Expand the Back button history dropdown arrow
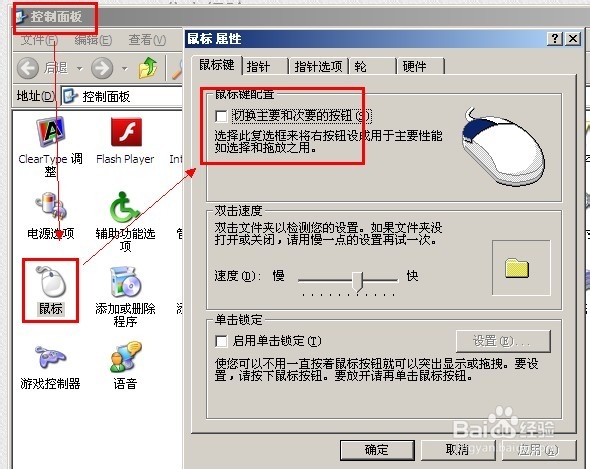The width and height of the screenshot is (590, 469). [x=80, y=69]
